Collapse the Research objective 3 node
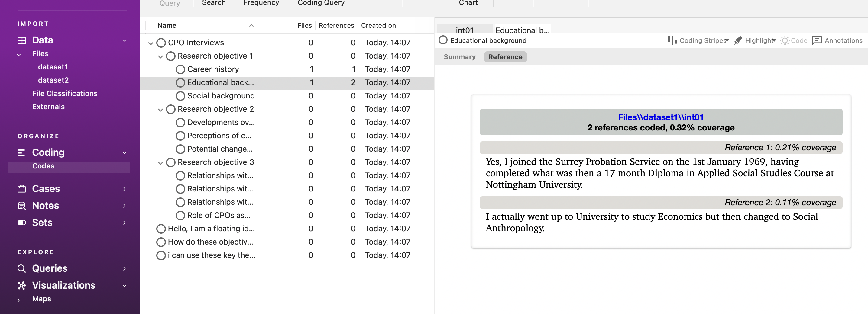The width and height of the screenshot is (868, 314). coord(160,163)
